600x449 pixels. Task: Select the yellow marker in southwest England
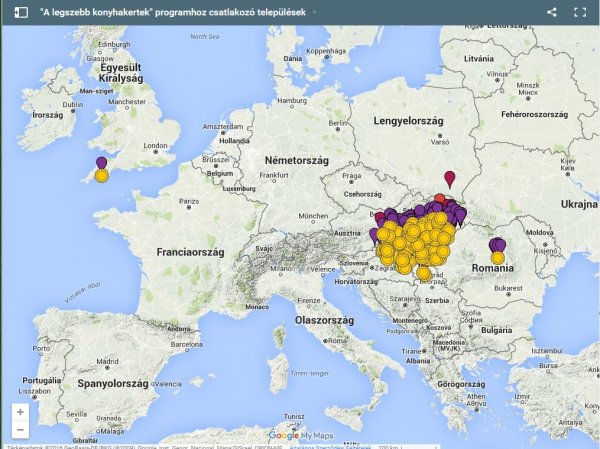coord(101,176)
